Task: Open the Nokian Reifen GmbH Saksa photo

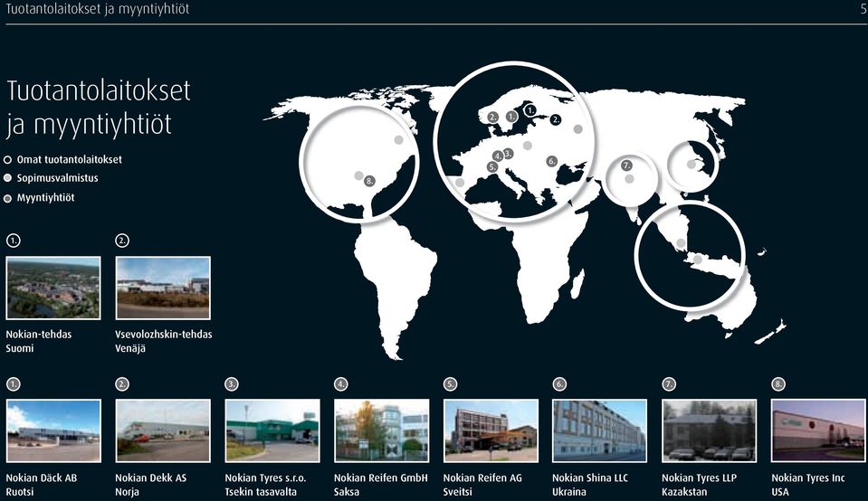Action: (x=381, y=430)
